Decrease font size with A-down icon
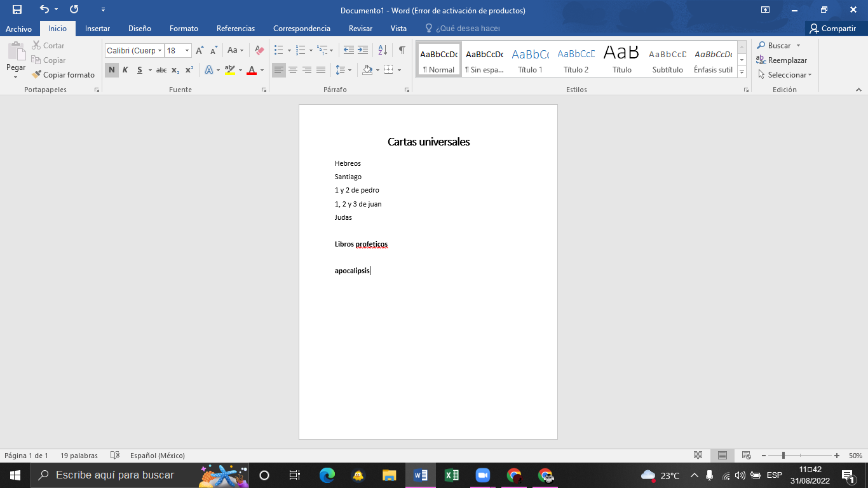868x488 pixels. click(214, 50)
